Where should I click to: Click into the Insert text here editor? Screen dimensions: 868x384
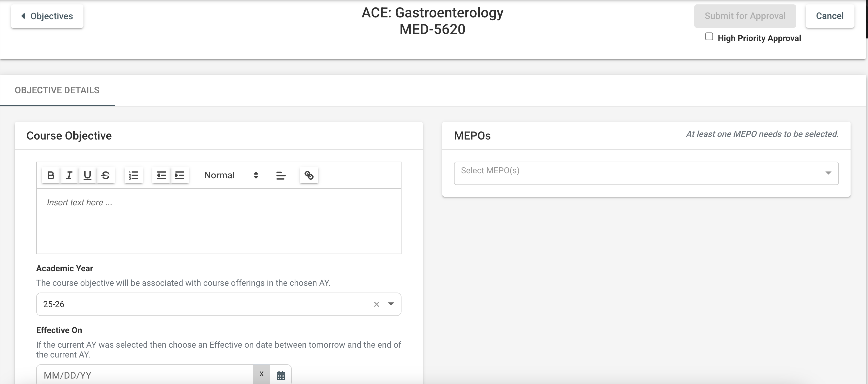(219, 221)
